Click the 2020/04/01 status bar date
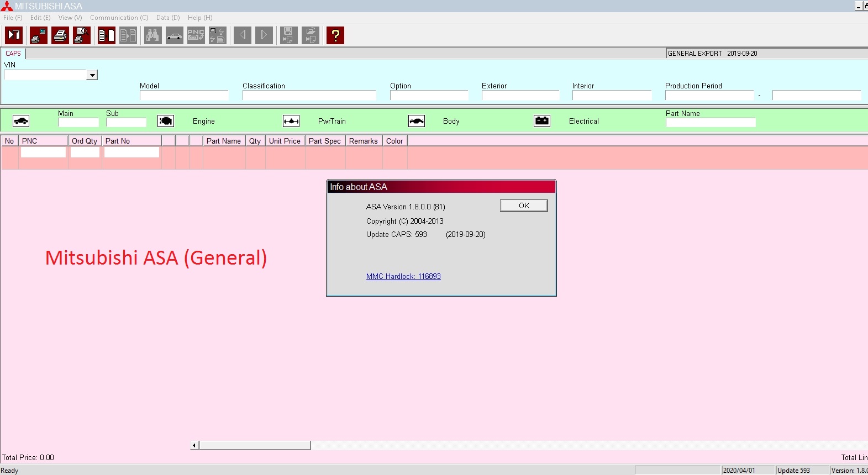Viewport: 868px width, 475px height. click(748, 470)
